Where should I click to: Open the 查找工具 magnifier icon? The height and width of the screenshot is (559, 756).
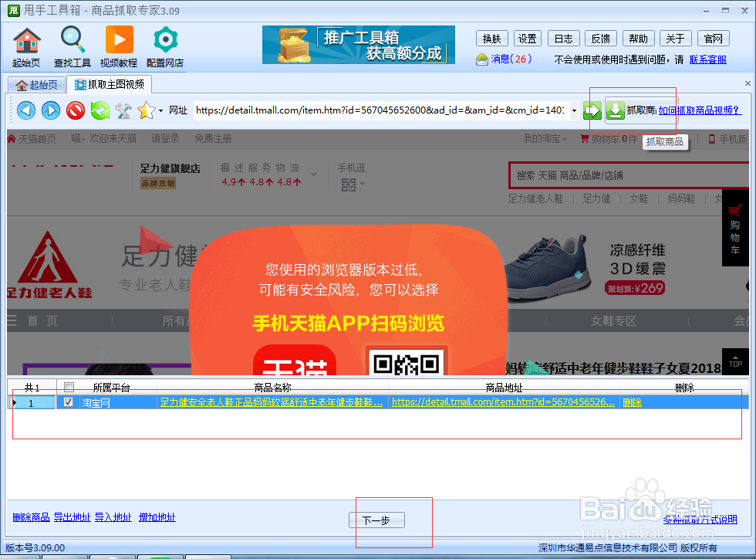pos(73,47)
